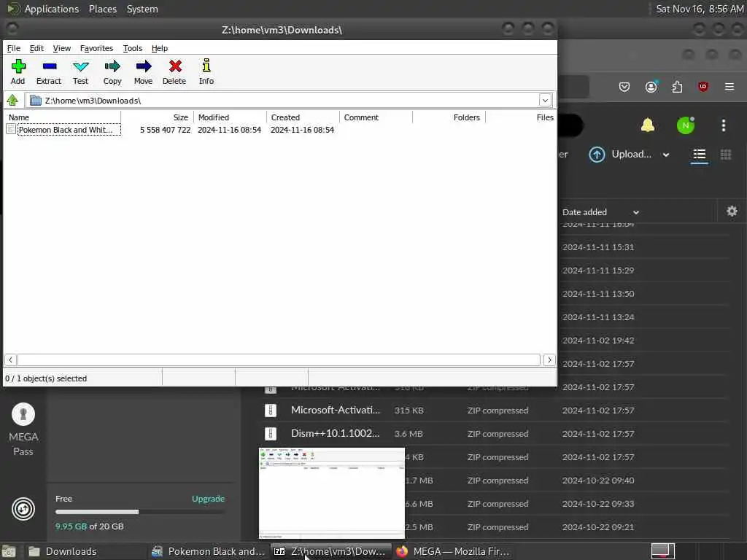
Task: Open the Favorites menu
Action: [96, 48]
